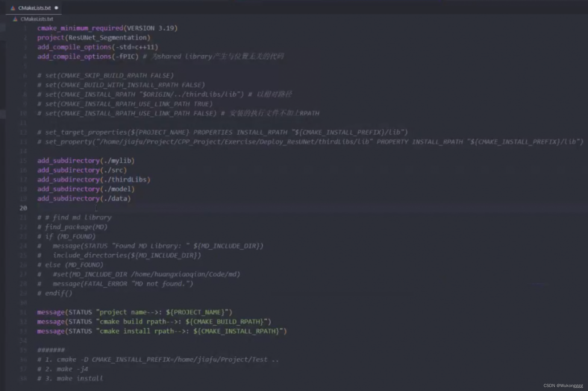Select the commented line set(CMAKE_SKIP_BUILD_RPATH FALSE)

[x=105, y=75]
